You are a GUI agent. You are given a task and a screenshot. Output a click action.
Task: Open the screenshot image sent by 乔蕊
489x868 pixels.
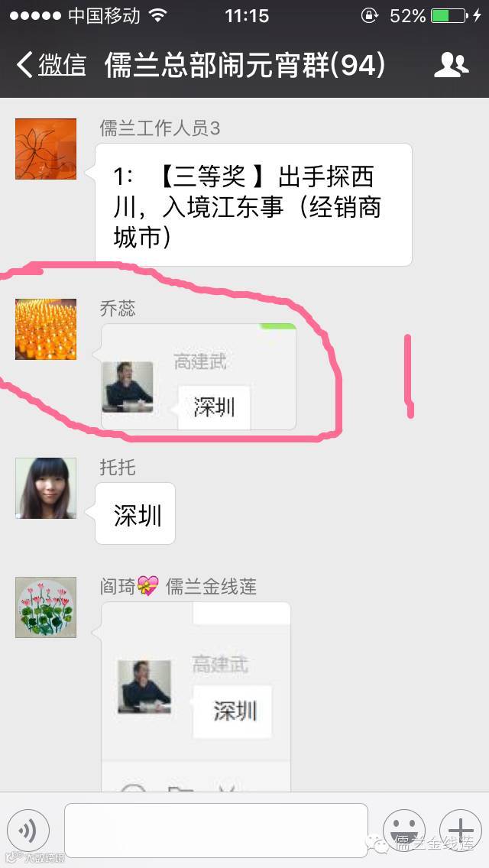point(198,377)
